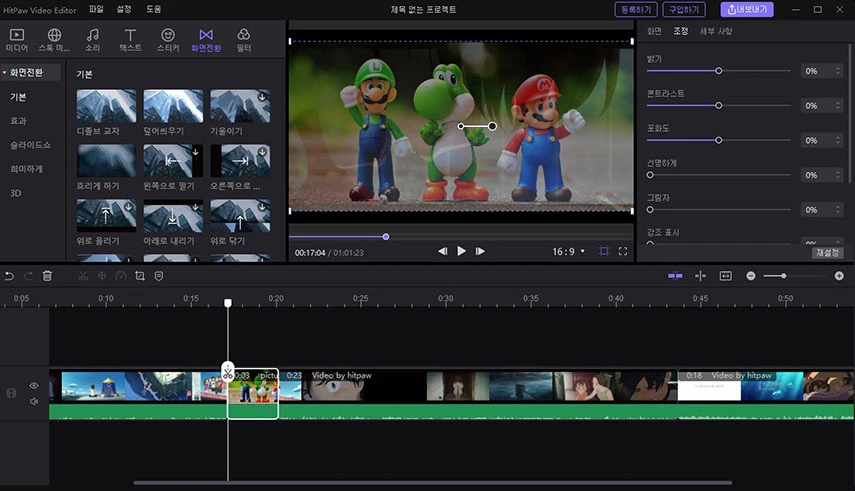Screen dimensions: 855x491
Task: Open the 스톡 미... stock media globe icon
Action: [54, 35]
